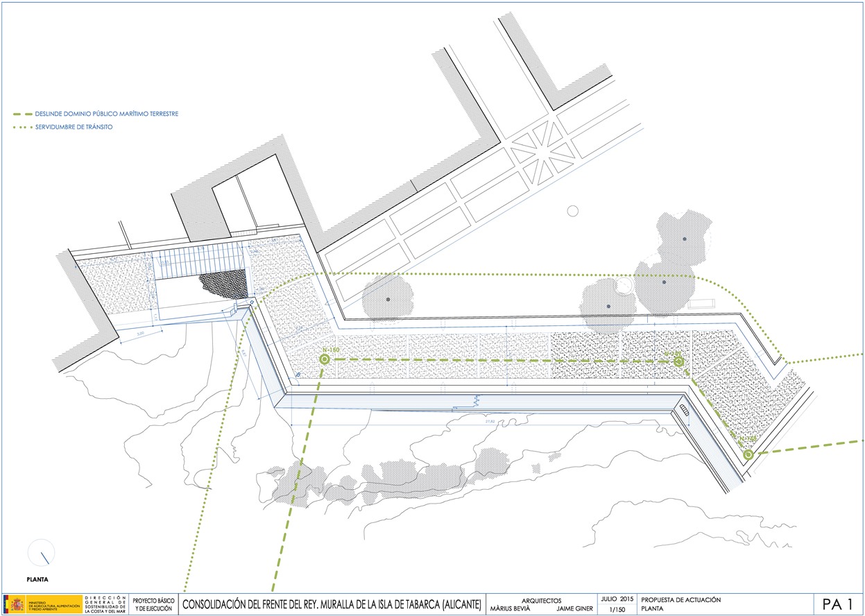Click the 'PLANTA' label under the compass

(x=37, y=577)
